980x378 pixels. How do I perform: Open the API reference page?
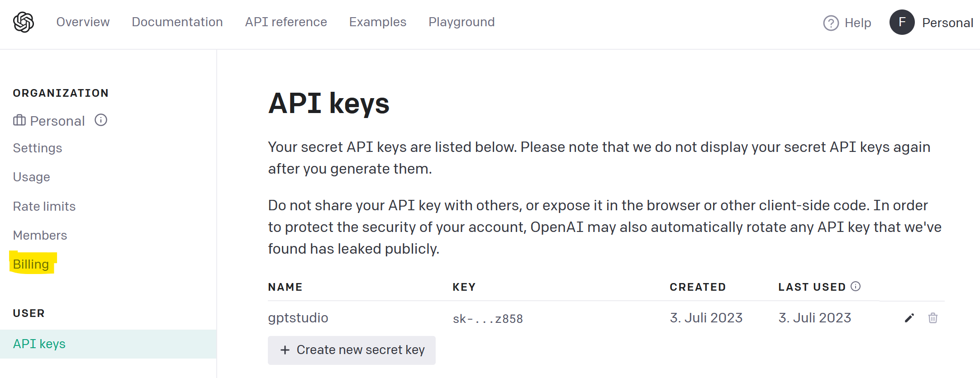pos(286,22)
